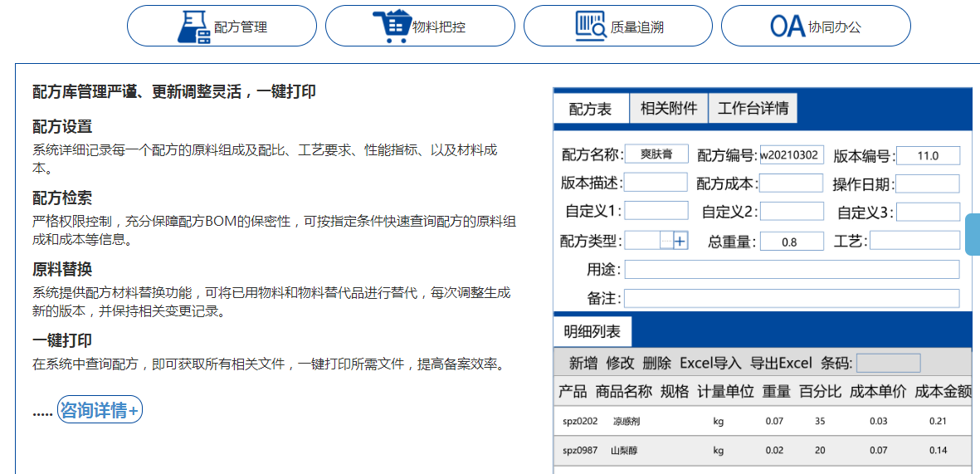Click the 商品名称 column header
The image size is (980, 474).
624,392
